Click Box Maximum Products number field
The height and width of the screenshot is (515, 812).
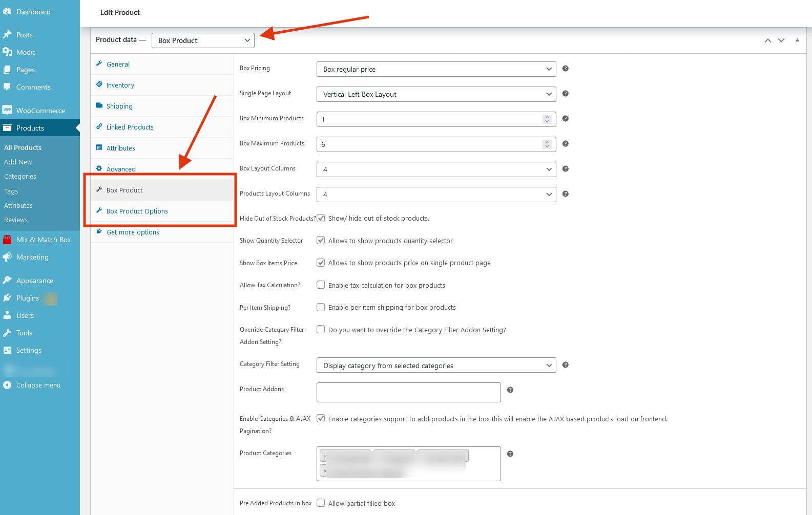[436, 144]
